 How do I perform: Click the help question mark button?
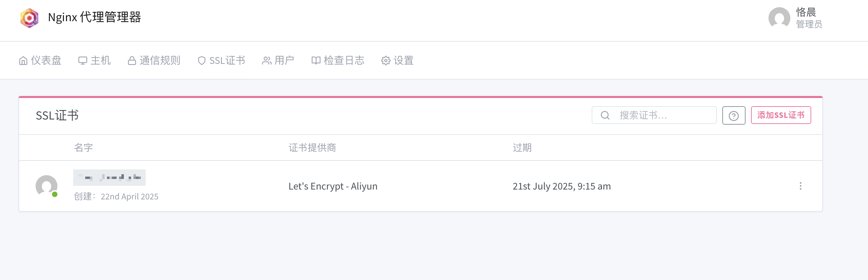point(734,116)
